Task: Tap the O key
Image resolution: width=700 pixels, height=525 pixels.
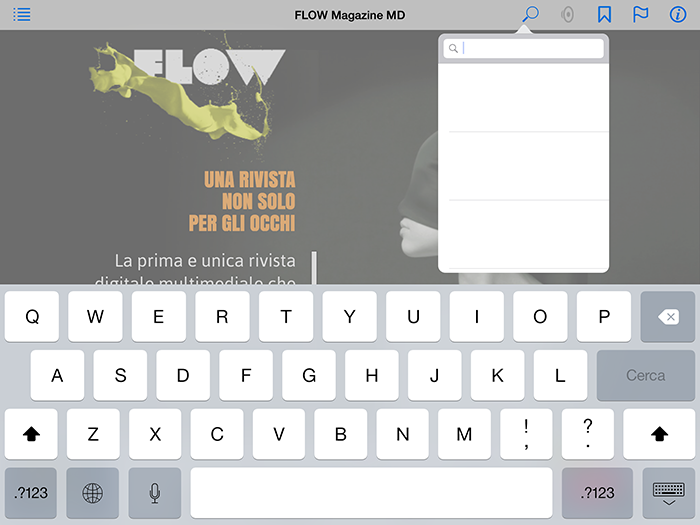Action: click(540, 317)
